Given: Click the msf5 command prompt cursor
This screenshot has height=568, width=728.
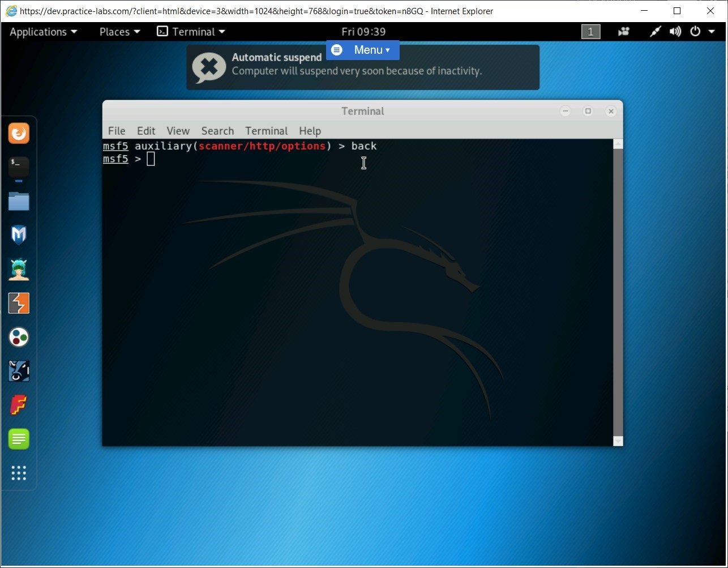Looking at the screenshot, I should coord(150,159).
